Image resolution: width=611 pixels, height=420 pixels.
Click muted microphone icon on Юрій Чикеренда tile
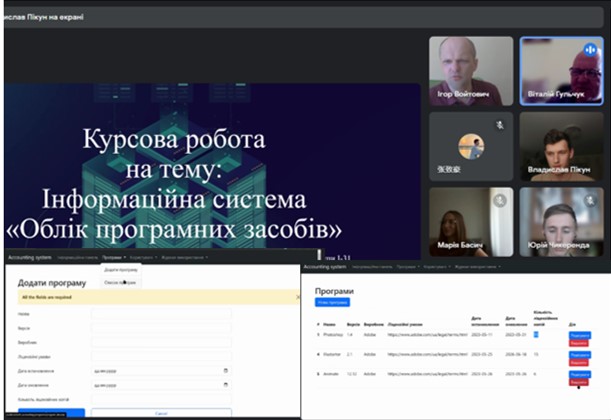point(590,201)
